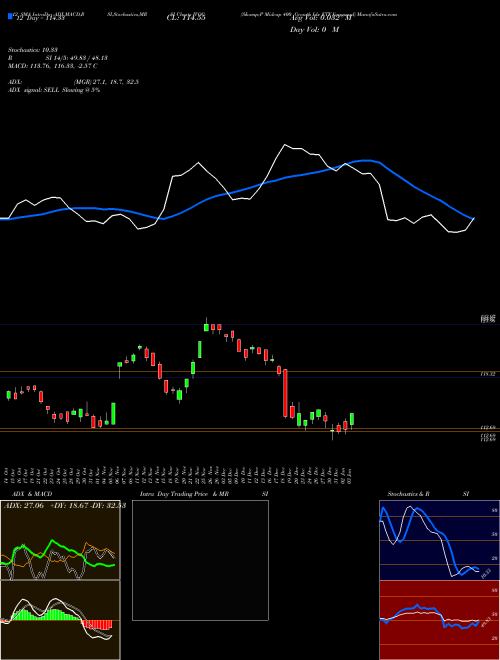This screenshot has height=660, width=500.
Task: Click the 'Day Vol: 0 M' text
Action: 314,30
